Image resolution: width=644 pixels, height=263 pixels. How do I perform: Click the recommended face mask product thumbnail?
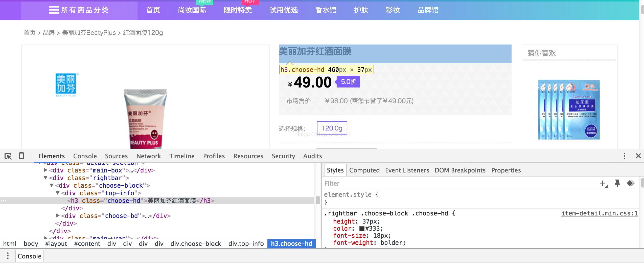569,109
